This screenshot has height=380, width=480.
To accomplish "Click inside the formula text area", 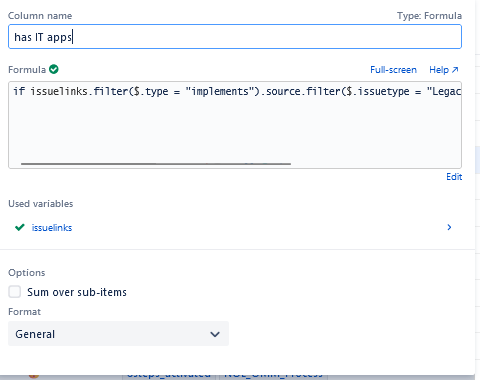I will 235,125.
